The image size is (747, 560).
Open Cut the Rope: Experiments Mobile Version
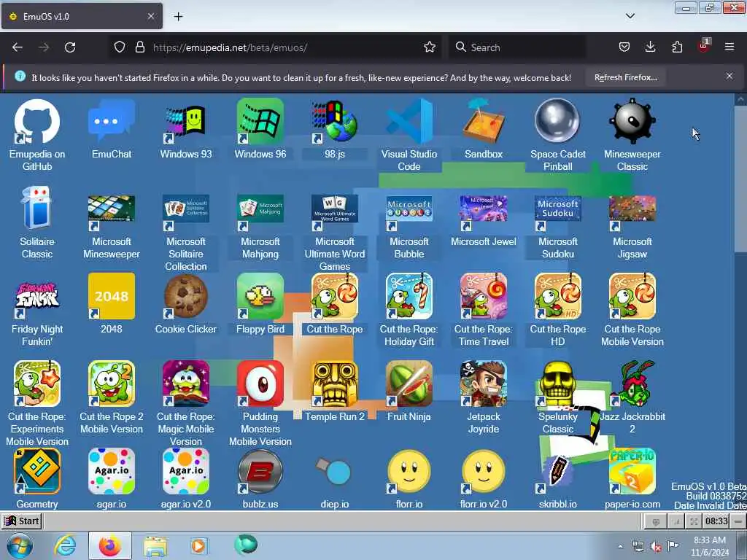(x=37, y=384)
